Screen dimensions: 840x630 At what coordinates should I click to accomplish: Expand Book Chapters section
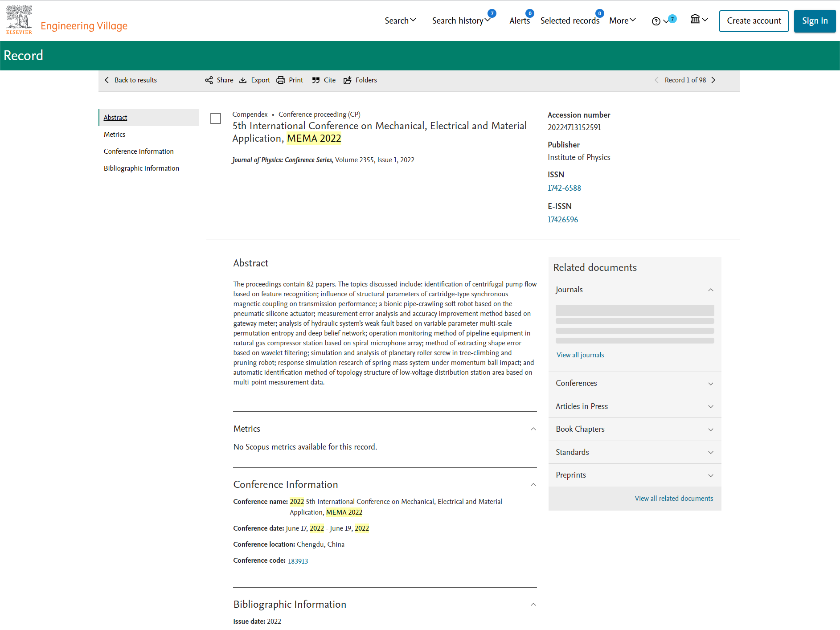(635, 429)
